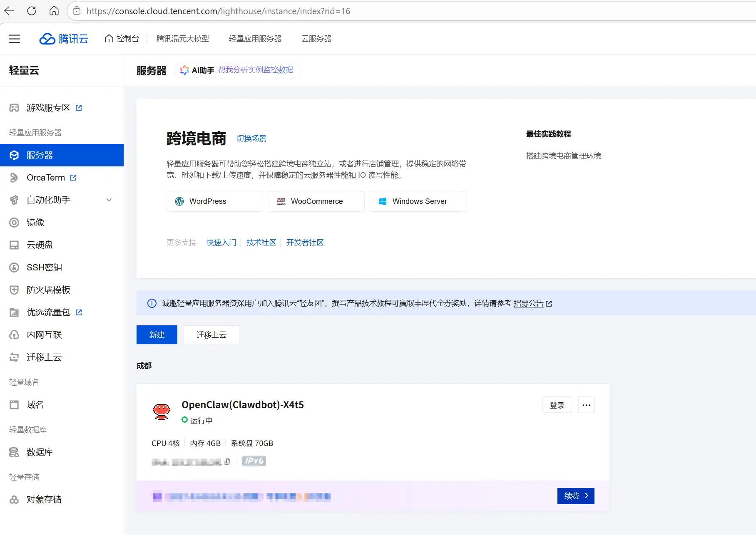Viewport: 756px width, 535px height.
Task: Switch to 云服务器 in top navigation
Action: pos(316,38)
